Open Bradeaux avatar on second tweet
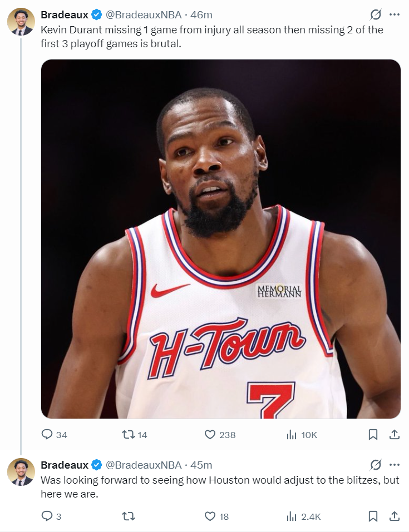The image size is (409, 532). click(21, 471)
